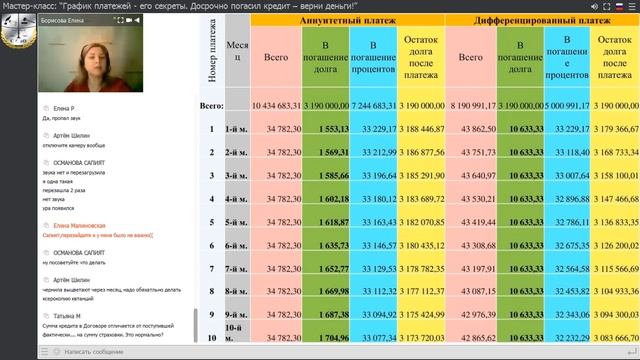Viewport: 640px width, 360px height.
Task: Mute the webinar sound via speaker icon
Action: [x=594, y=7]
